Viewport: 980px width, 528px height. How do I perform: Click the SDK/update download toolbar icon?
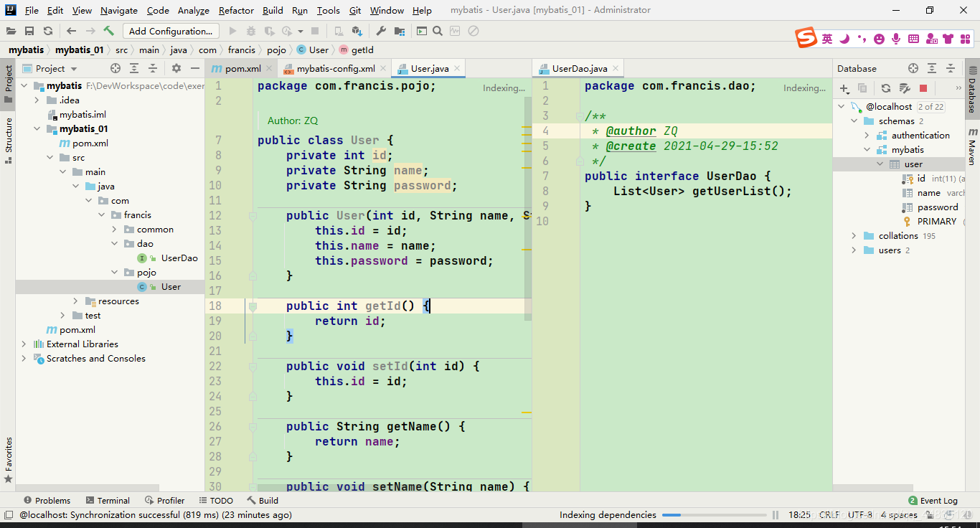pyautogui.click(x=357, y=31)
